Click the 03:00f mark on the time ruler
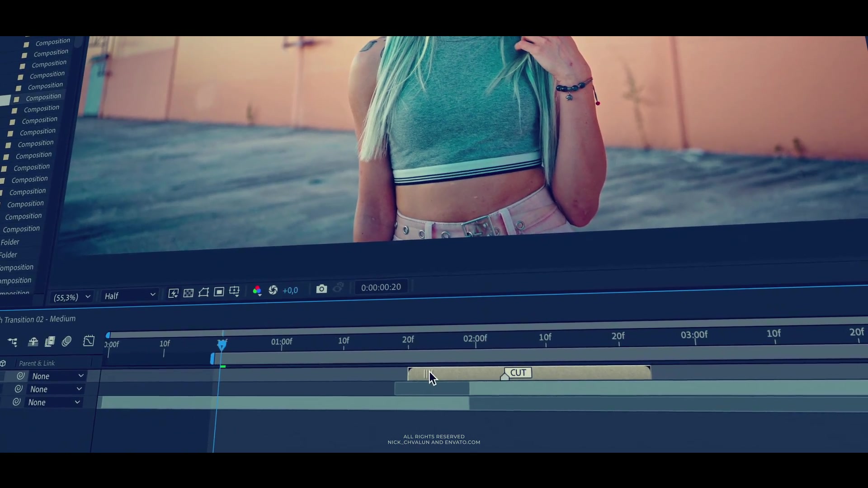This screenshot has width=868, height=488. coord(694,335)
